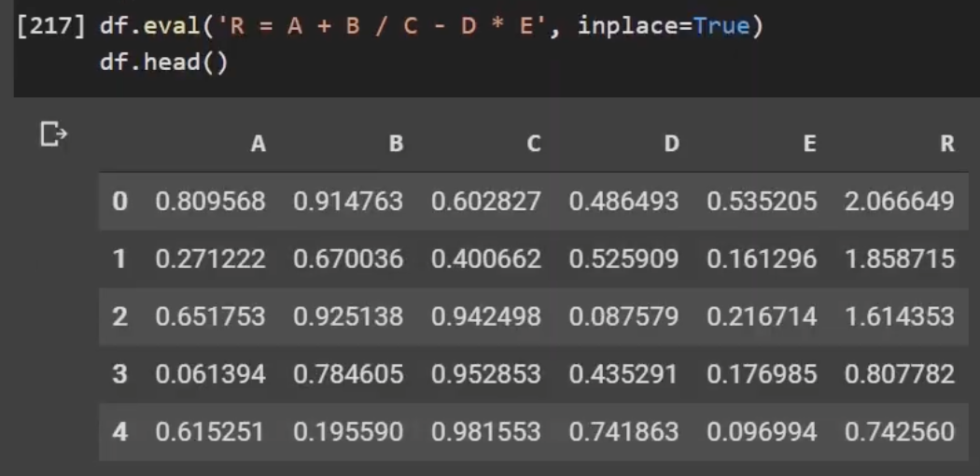This screenshot has width=980, height=476.
Task: Click column header E
Action: pos(809,145)
